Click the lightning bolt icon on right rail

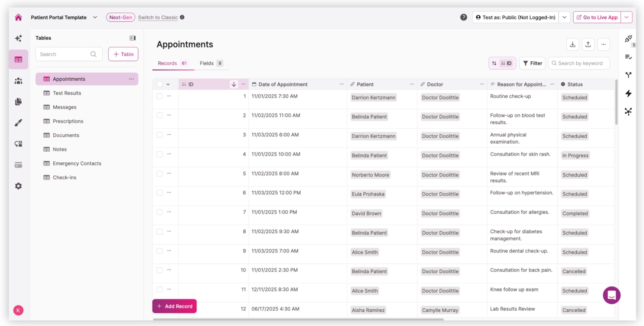pyautogui.click(x=628, y=93)
